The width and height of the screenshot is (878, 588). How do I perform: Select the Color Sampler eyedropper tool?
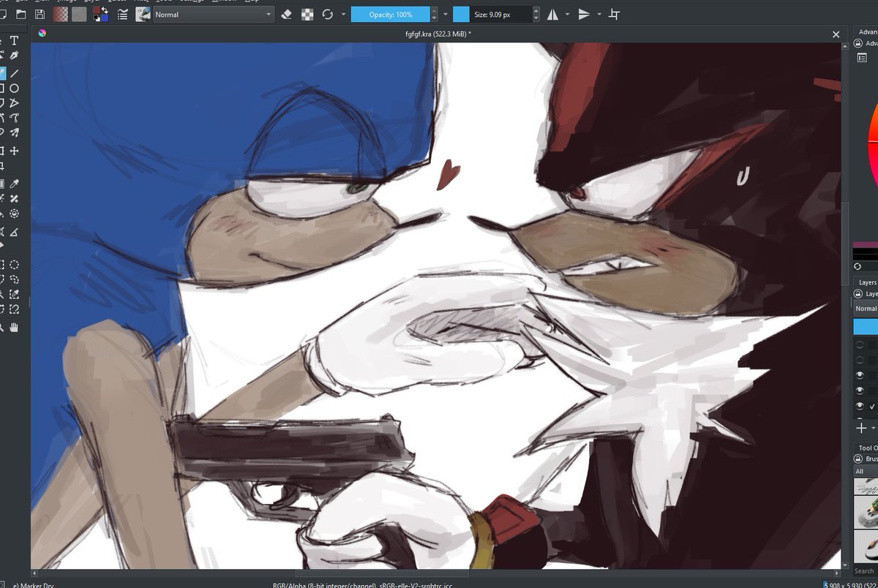(x=14, y=184)
